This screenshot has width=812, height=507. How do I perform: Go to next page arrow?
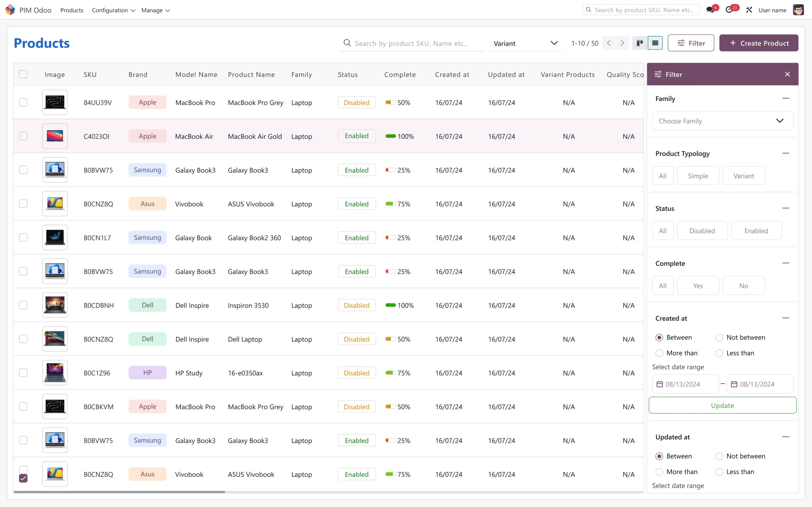pos(622,43)
